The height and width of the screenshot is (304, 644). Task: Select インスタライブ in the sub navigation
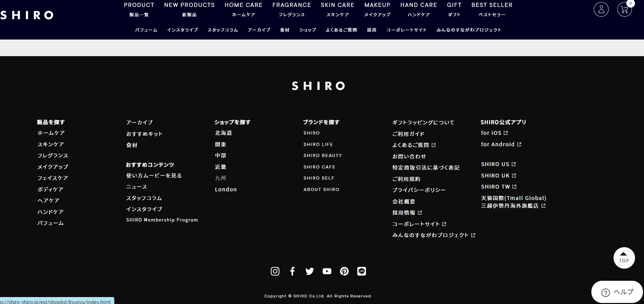coord(182,30)
